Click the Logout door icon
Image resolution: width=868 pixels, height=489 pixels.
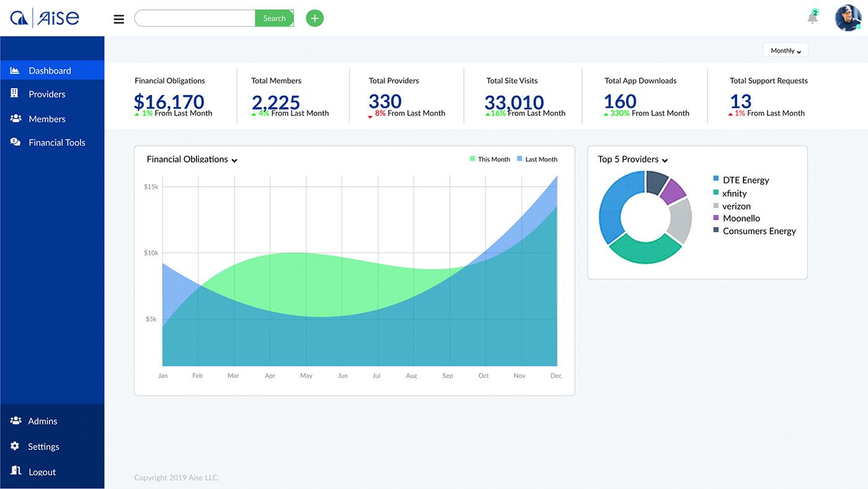(x=15, y=471)
